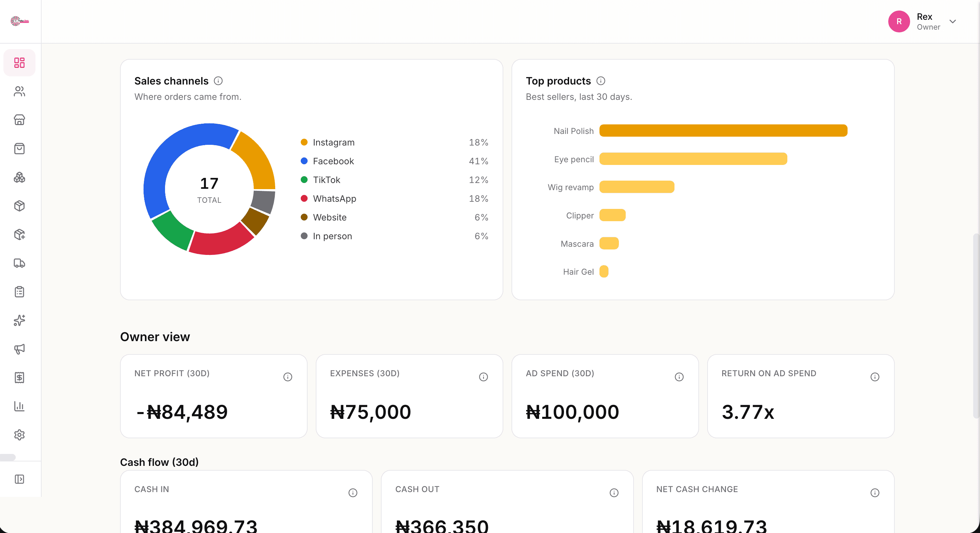The height and width of the screenshot is (533, 980).
Task: Click the TikTok legend color dot
Action: click(x=304, y=180)
